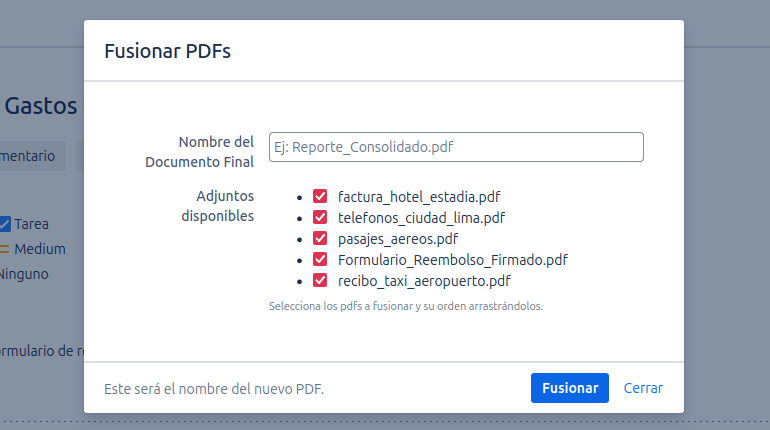Click the Fusionar button
The height and width of the screenshot is (430, 770).
(570, 388)
